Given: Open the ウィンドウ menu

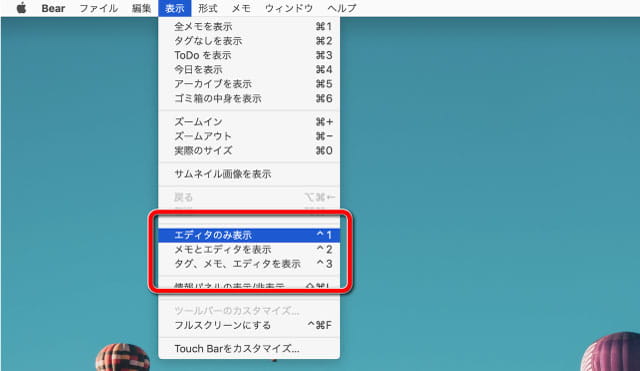Looking at the screenshot, I should [x=289, y=8].
